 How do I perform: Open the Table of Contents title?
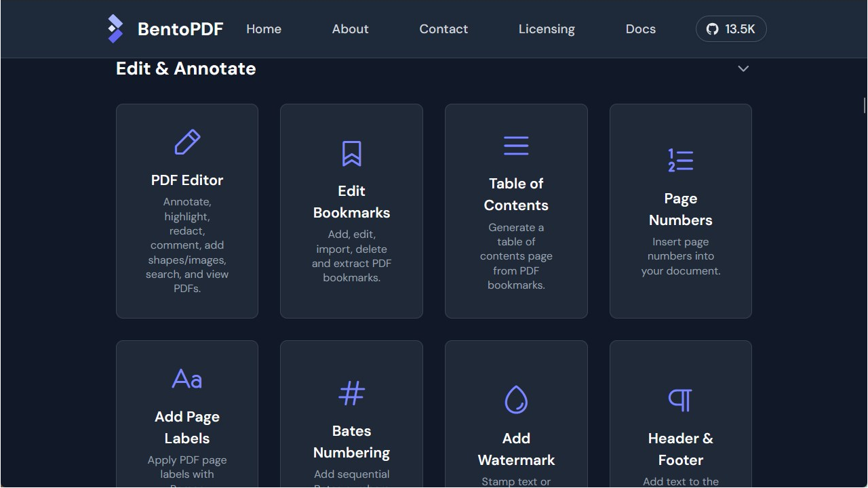tap(516, 195)
